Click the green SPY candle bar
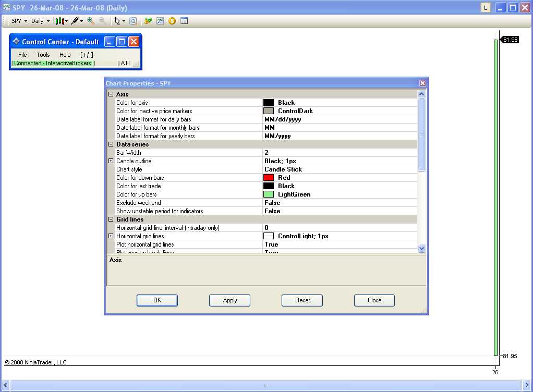Screen dimensions: 533x392 [x=495, y=198]
